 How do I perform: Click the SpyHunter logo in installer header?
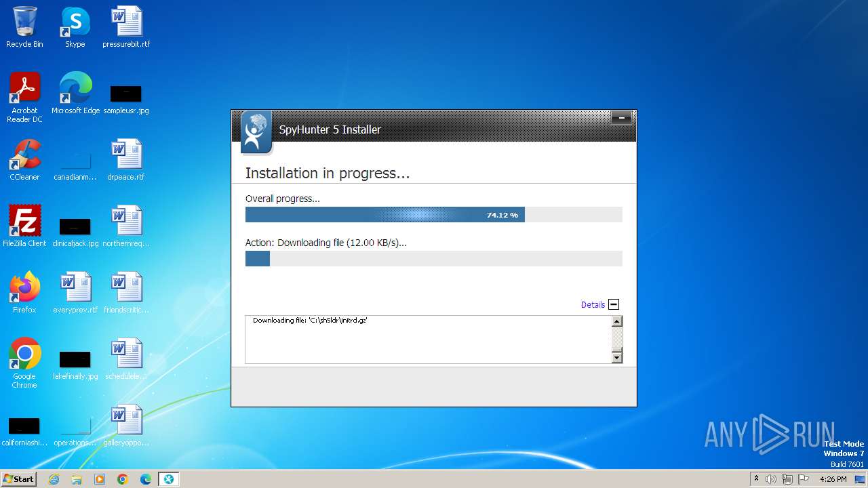pos(256,131)
